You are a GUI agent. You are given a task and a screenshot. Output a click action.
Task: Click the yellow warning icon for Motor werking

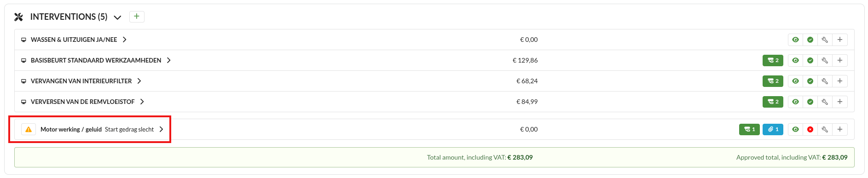click(x=29, y=129)
